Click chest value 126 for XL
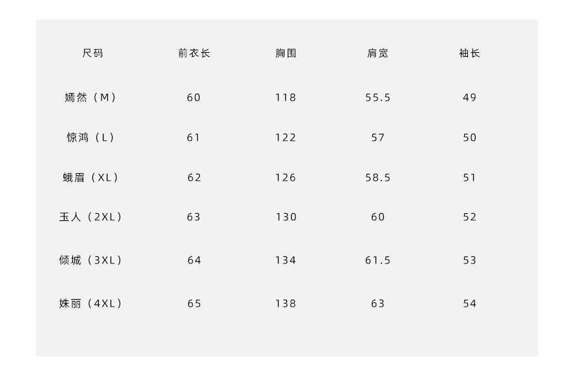 286,178
